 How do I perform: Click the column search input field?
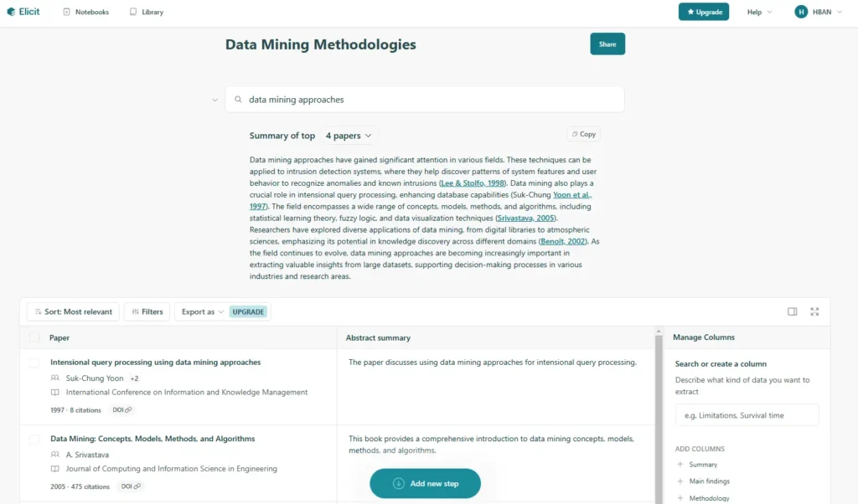747,415
